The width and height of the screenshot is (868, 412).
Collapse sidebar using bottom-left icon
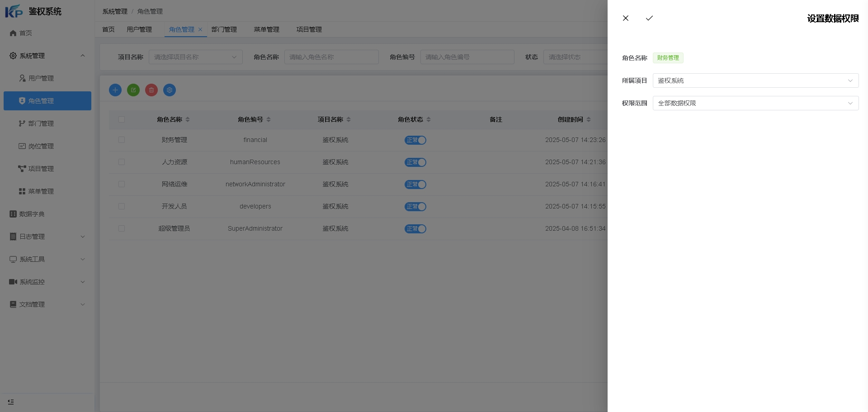coord(11,402)
